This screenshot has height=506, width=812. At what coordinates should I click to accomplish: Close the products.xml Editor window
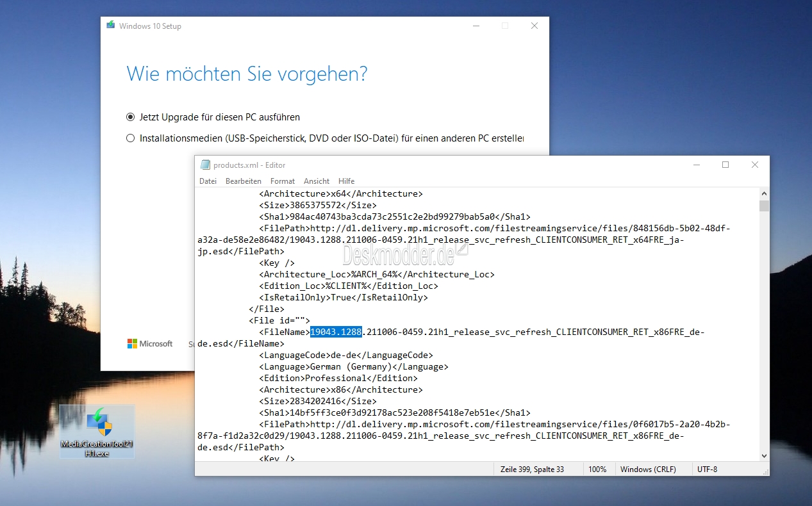755,165
